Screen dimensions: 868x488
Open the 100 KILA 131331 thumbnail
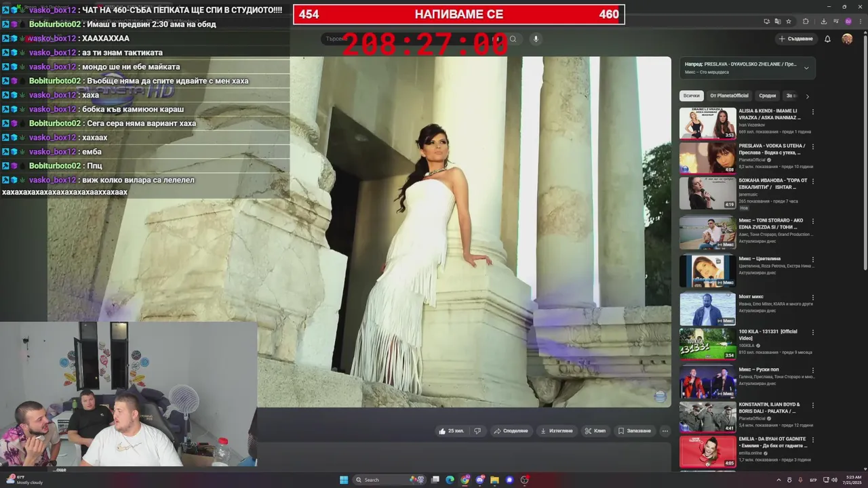pyautogui.click(x=707, y=344)
